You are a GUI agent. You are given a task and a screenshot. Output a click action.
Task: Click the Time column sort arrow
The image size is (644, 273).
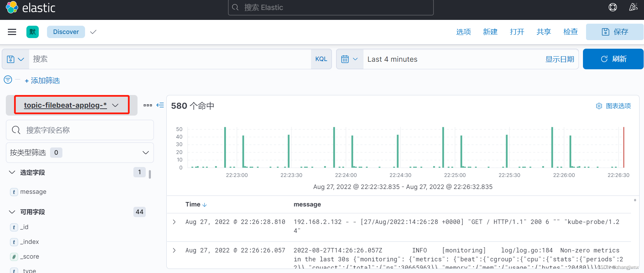pyautogui.click(x=205, y=205)
